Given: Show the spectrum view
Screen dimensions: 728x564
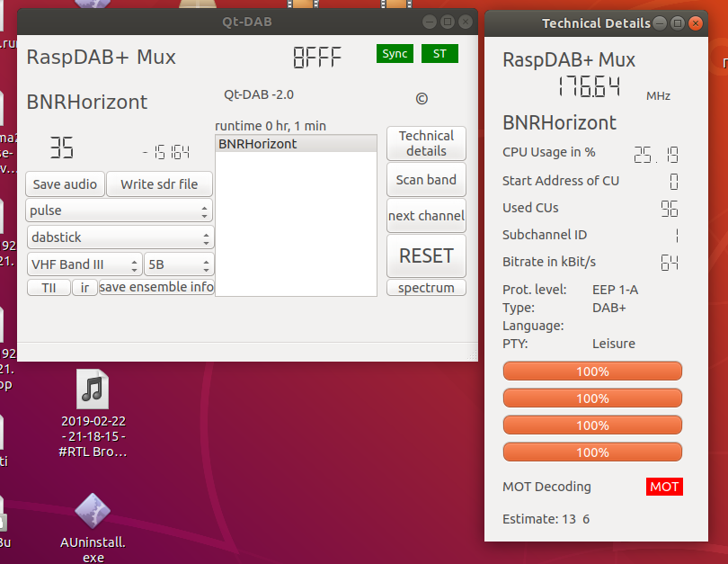Looking at the screenshot, I should pyautogui.click(x=426, y=288).
